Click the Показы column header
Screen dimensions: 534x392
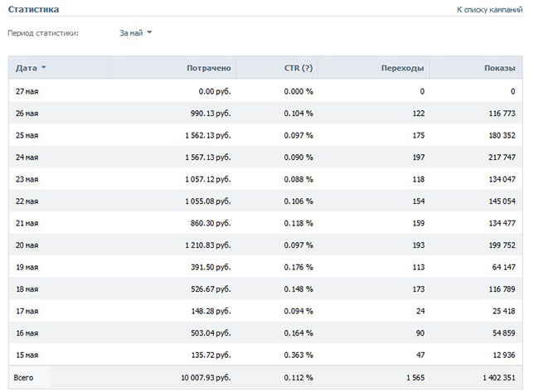click(x=500, y=68)
